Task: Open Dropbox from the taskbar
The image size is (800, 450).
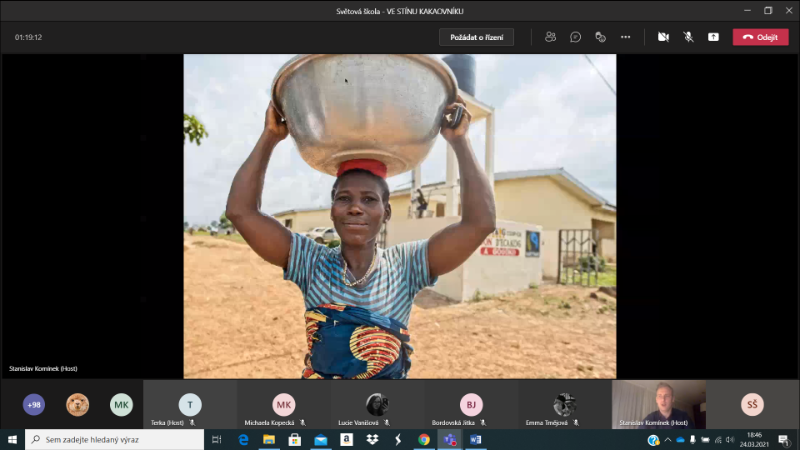Action: (x=372, y=440)
